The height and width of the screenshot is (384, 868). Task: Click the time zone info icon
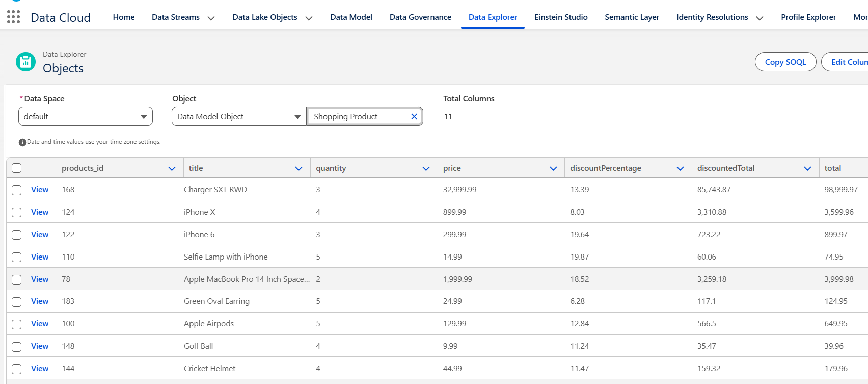pos(22,142)
